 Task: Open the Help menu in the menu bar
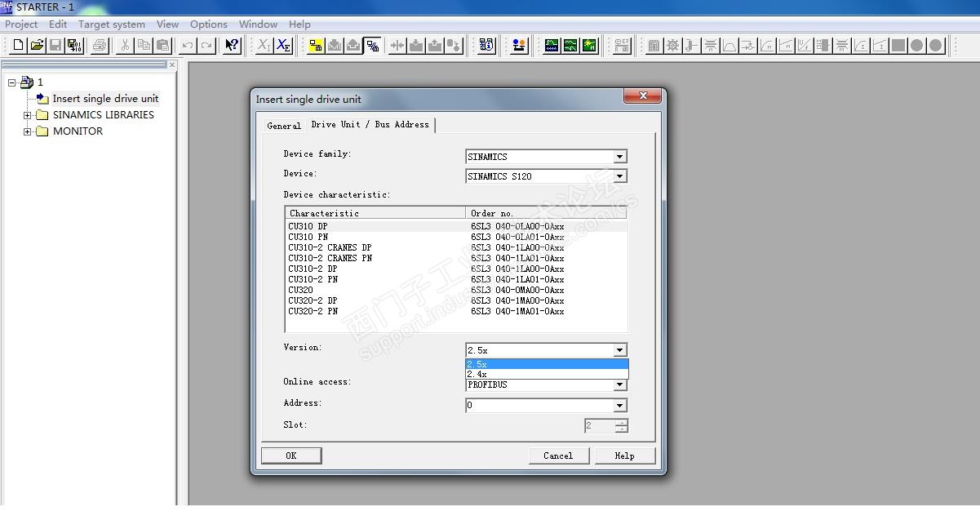(299, 24)
